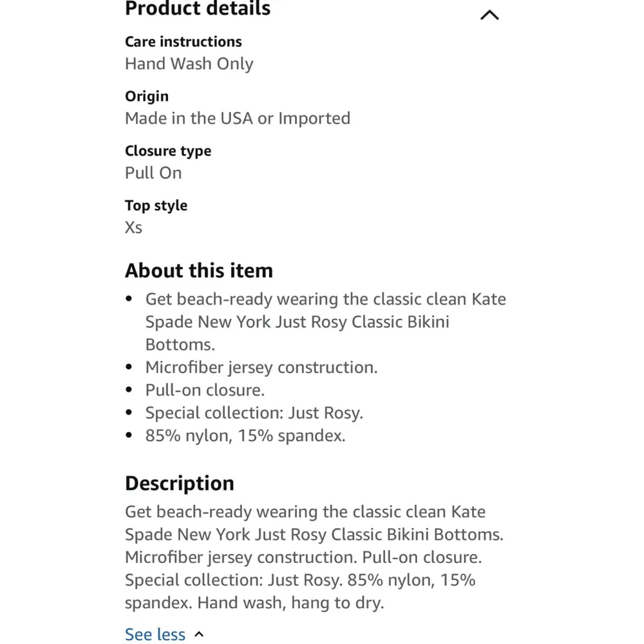The height and width of the screenshot is (644, 644).
Task: Click the See less link
Action: pyautogui.click(x=155, y=634)
